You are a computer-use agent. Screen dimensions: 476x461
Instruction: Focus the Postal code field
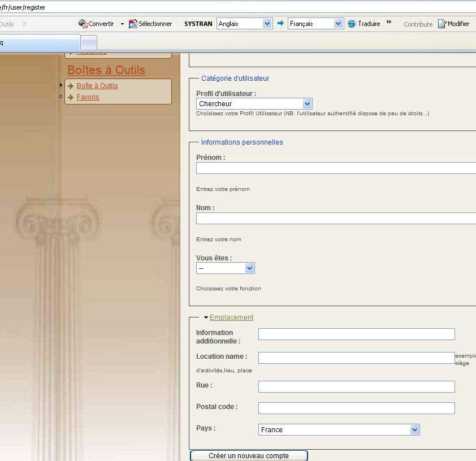coord(356,408)
